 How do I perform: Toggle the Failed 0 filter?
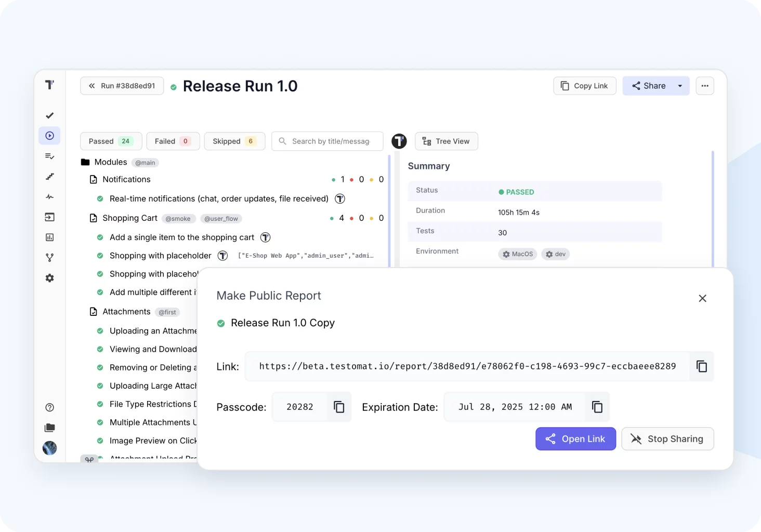[x=173, y=141]
